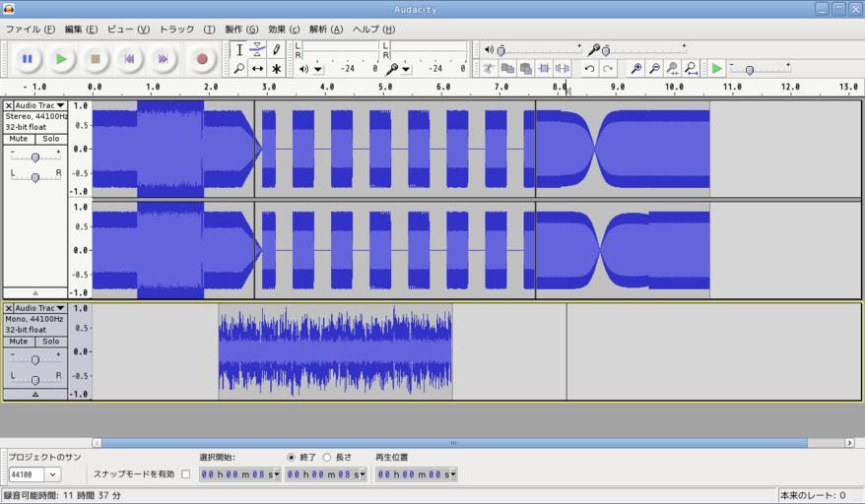Solo the mono audio track

point(50,342)
